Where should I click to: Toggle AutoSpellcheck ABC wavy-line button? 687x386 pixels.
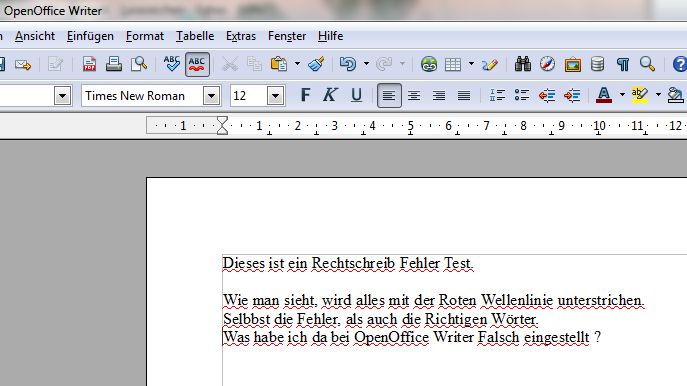[x=197, y=64]
